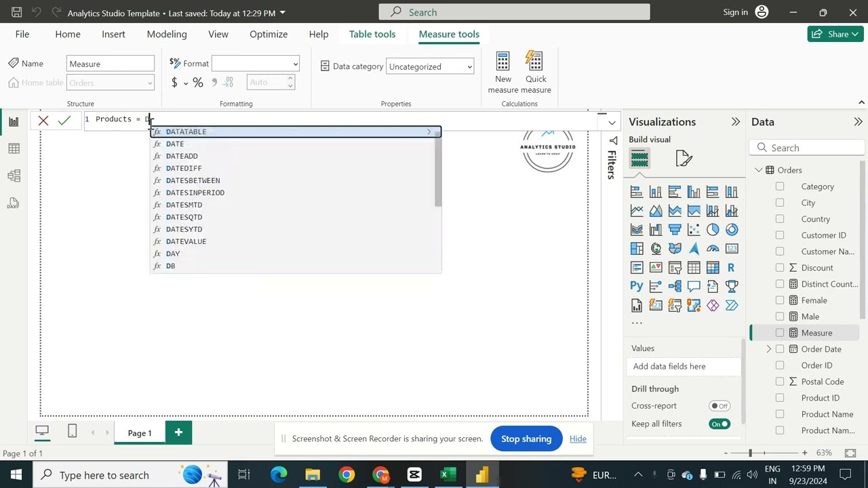Expand the formula bar with chevron
The width and height of the screenshot is (868, 488).
click(x=612, y=123)
